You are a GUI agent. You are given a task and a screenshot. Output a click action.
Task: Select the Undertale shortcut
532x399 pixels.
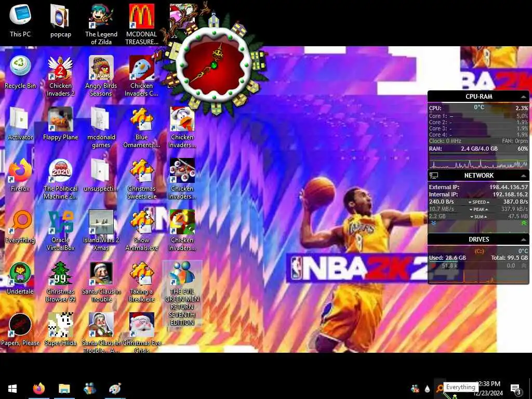[20, 278]
